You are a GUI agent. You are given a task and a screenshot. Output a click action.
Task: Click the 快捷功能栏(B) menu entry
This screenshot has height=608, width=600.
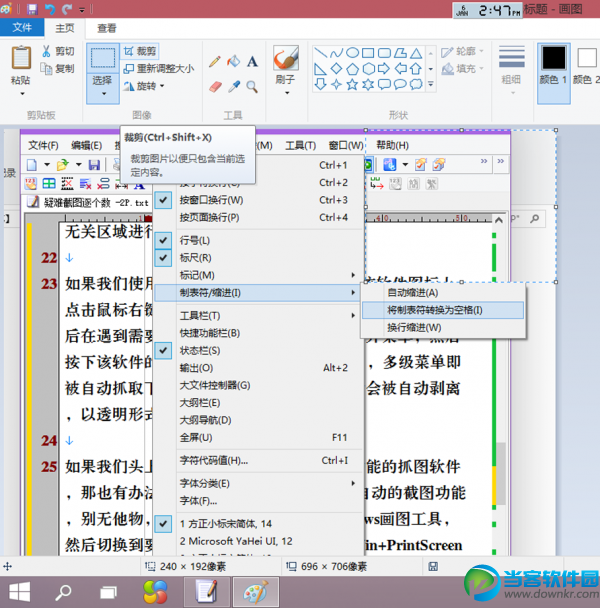(x=259, y=333)
